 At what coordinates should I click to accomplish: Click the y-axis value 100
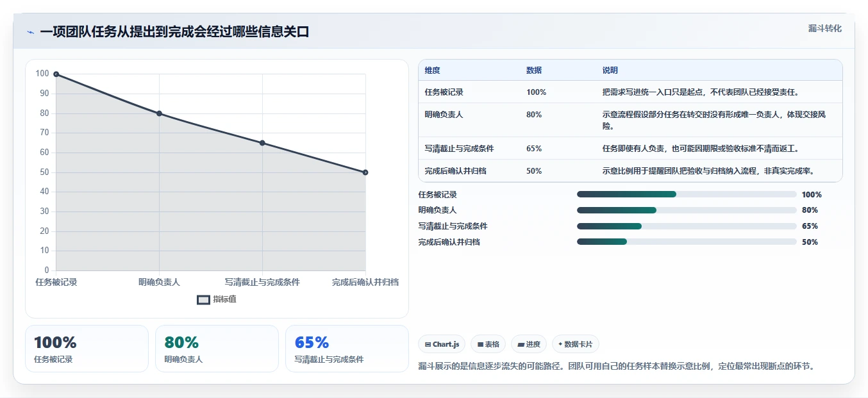42,74
